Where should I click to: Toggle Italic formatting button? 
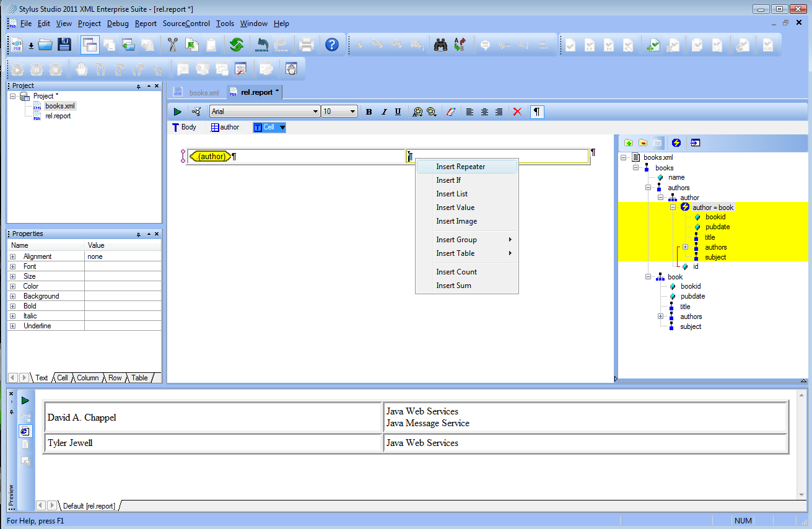tap(384, 111)
